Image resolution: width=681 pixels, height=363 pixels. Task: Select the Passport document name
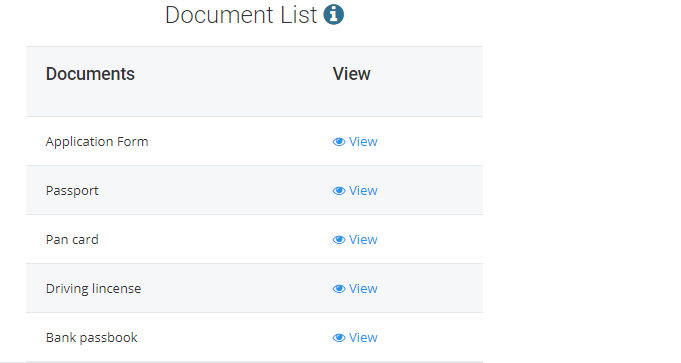(72, 191)
